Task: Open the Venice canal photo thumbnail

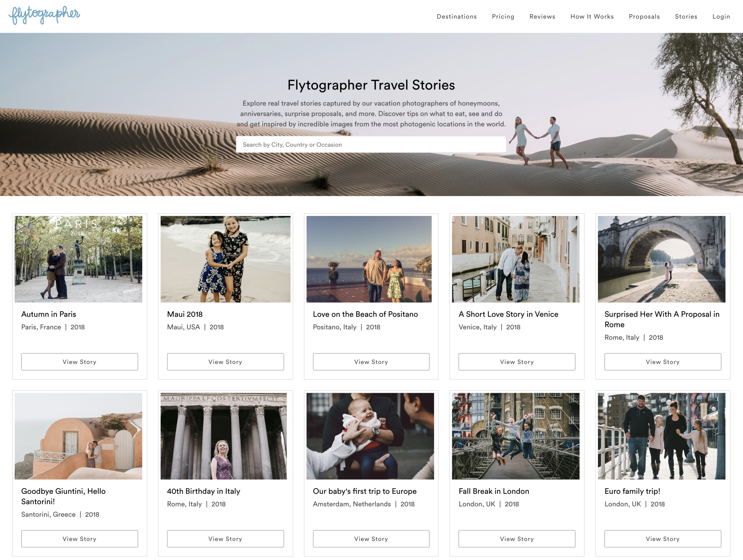Action: pyautogui.click(x=515, y=259)
